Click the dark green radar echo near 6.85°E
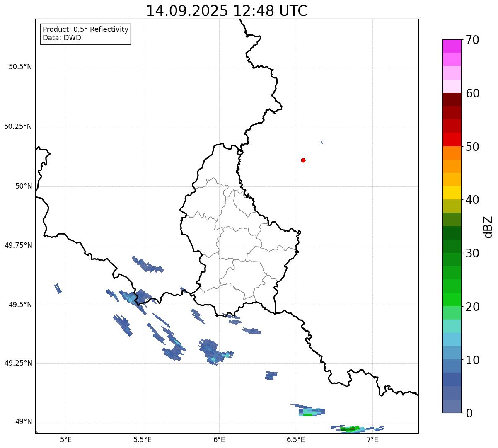 [349, 429]
